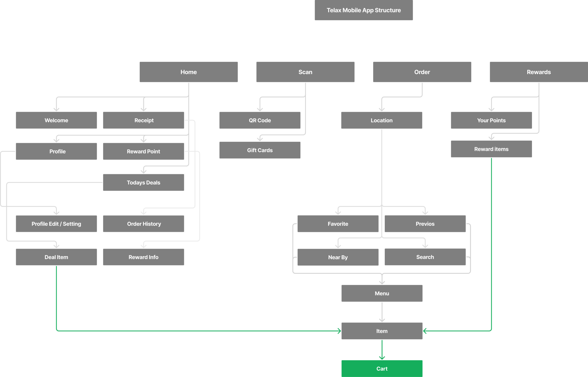588x377 pixels.
Task: Select the Telax Mobile App Structure title box
Action: 364,10
